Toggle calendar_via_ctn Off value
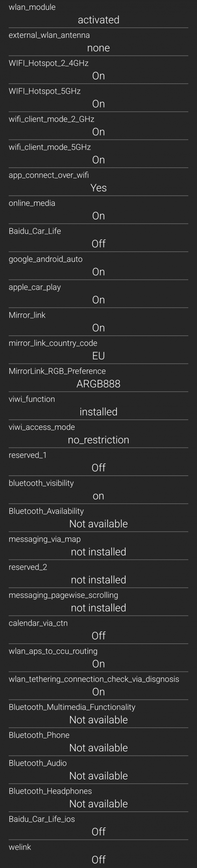Screen dimensions: 197x868 (x=98, y=636)
